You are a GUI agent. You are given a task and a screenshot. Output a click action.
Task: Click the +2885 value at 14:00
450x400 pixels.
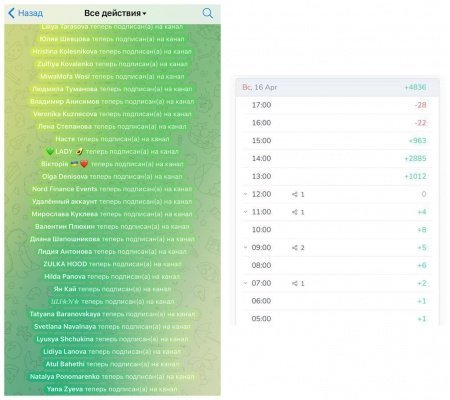[x=415, y=158]
